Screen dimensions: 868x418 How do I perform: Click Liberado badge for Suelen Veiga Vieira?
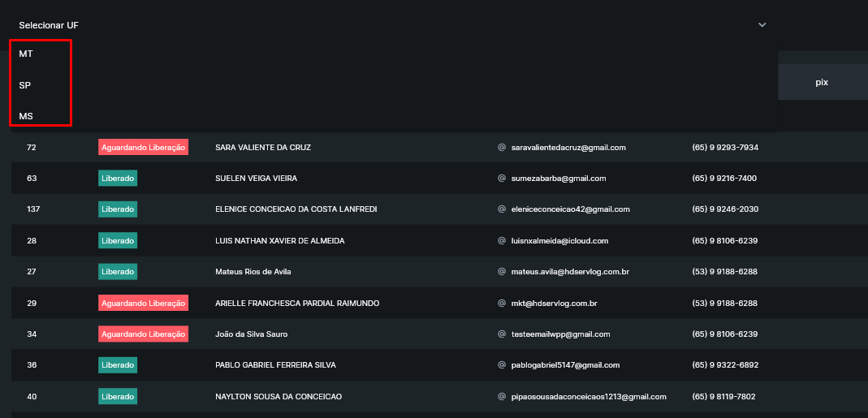coord(118,179)
